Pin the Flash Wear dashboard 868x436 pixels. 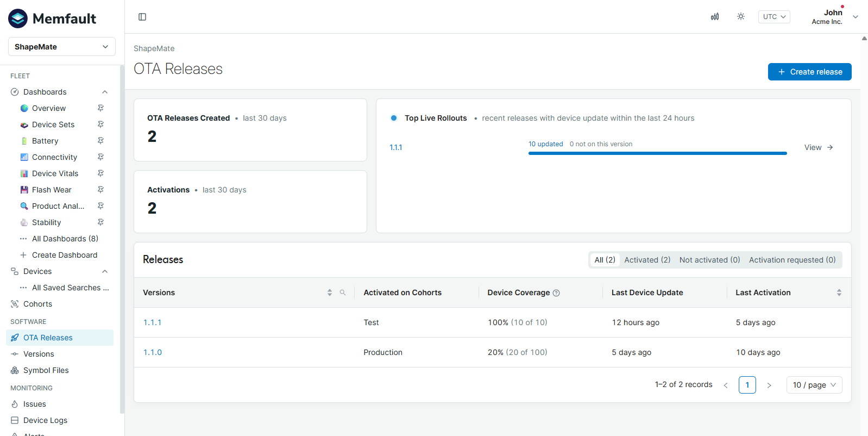pyautogui.click(x=100, y=190)
